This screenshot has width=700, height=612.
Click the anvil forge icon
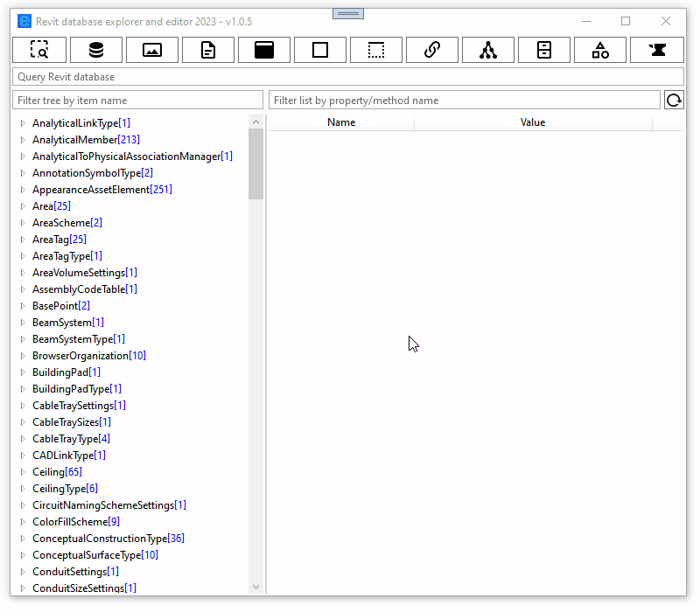tap(657, 50)
